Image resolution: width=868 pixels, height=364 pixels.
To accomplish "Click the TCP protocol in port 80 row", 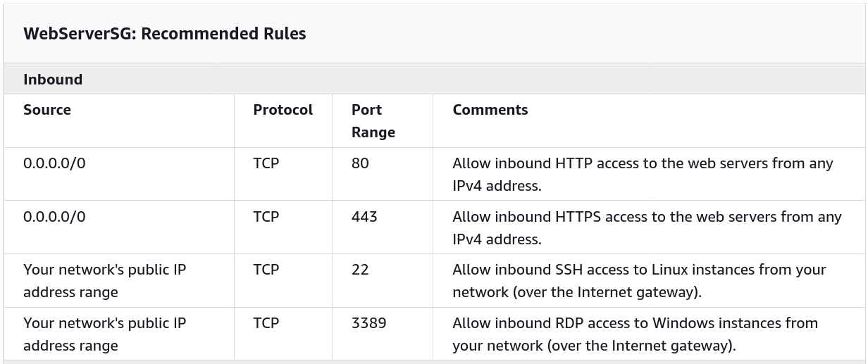I will pos(266,163).
